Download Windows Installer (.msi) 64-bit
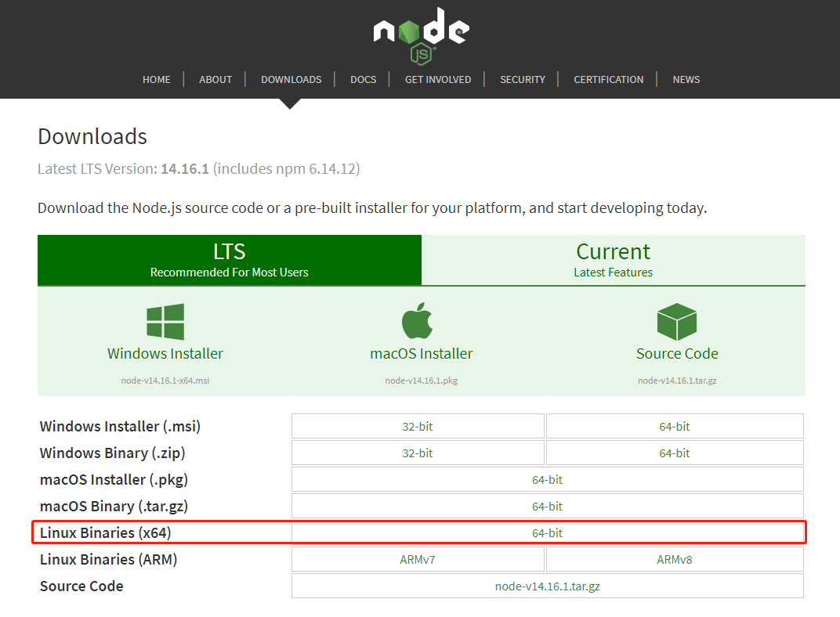Viewport: 840px width, 617px height. (x=675, y=427)
